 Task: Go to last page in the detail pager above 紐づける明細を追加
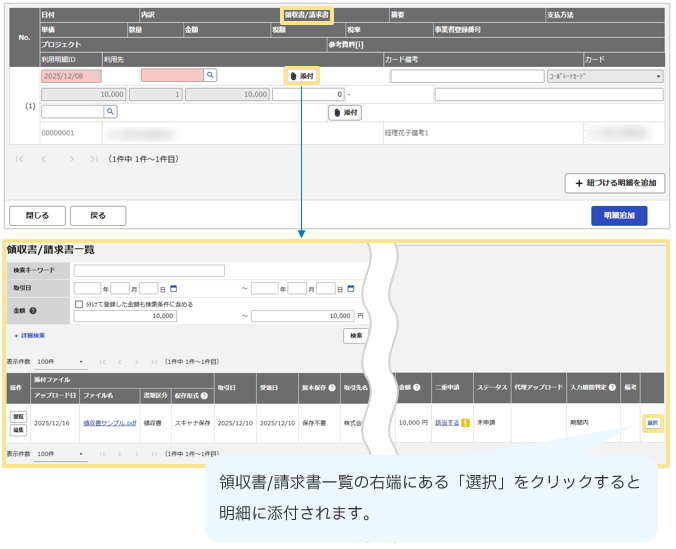point(94,159)
